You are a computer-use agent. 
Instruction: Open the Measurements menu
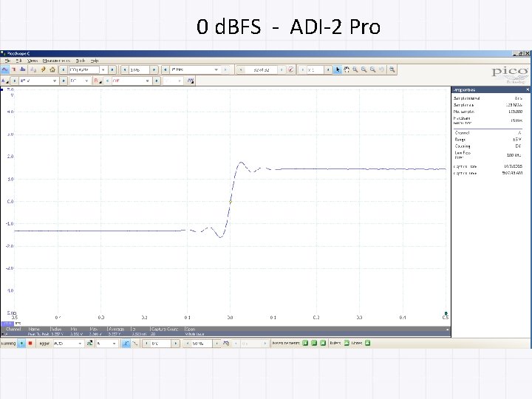[x=56, y=61]
